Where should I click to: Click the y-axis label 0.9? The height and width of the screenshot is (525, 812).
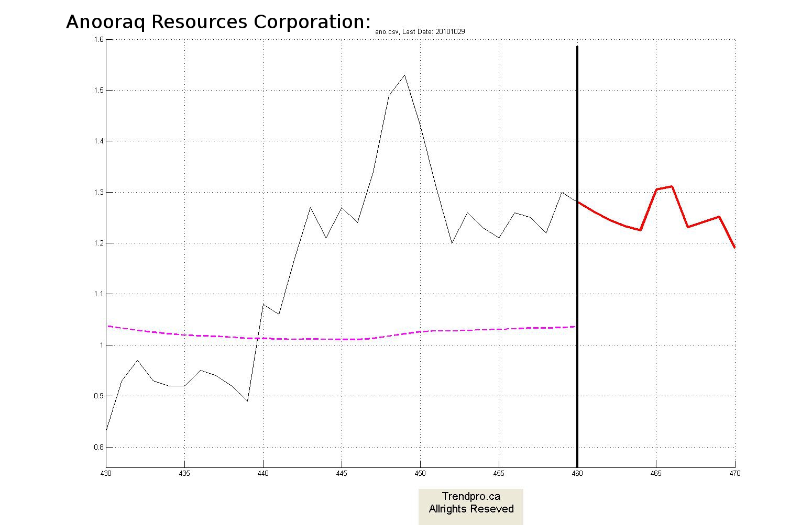point(99,396)
